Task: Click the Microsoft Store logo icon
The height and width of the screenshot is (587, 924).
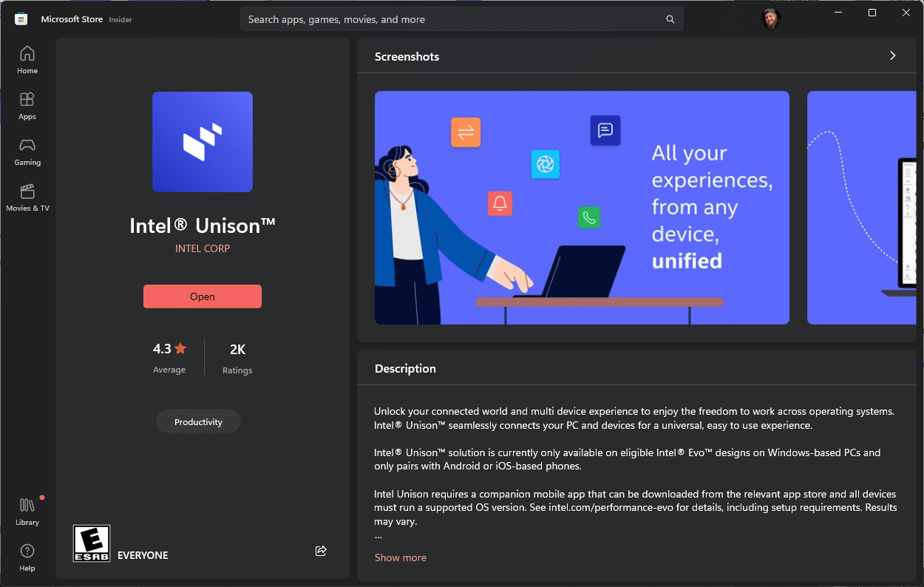Action: pos(21,19)
